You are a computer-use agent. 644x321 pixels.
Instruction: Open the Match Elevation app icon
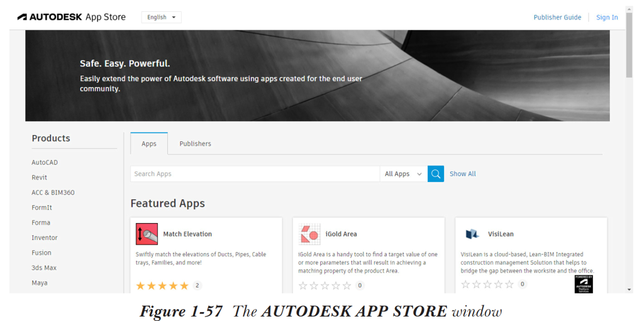click(147, 234)
